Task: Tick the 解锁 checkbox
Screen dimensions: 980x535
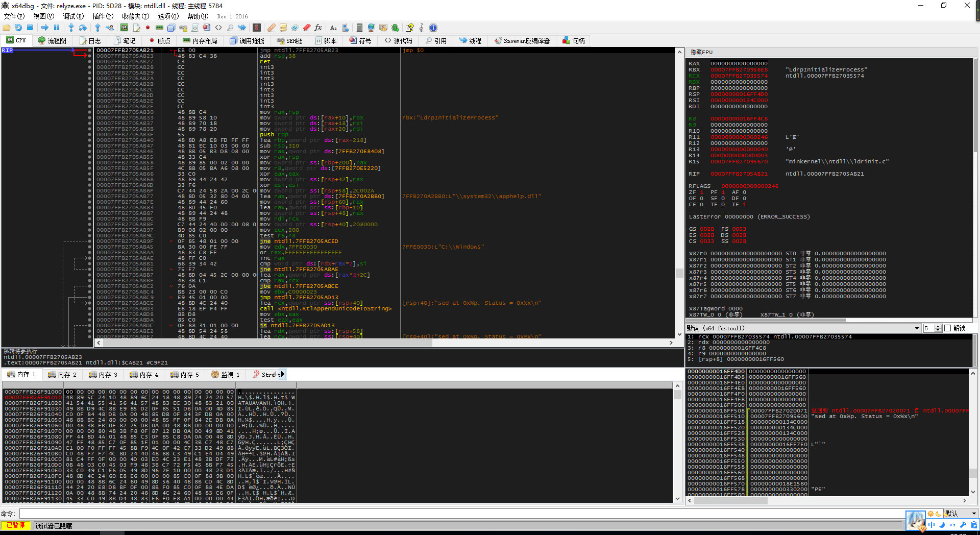Action: (x=948, y=328)
